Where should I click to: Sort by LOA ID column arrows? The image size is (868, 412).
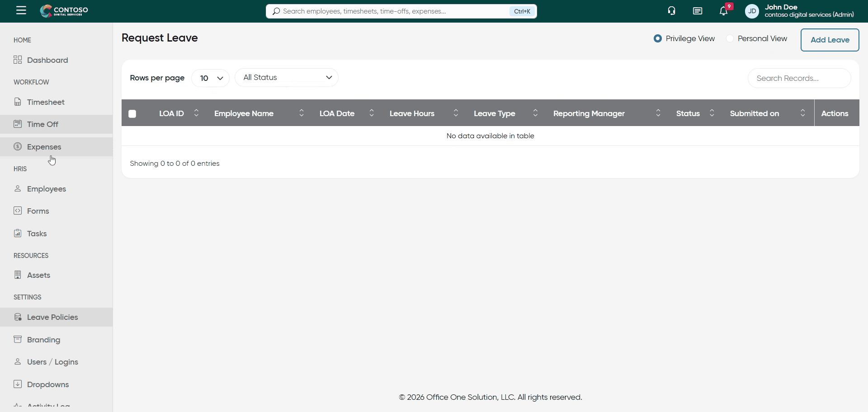pos(196,113)
